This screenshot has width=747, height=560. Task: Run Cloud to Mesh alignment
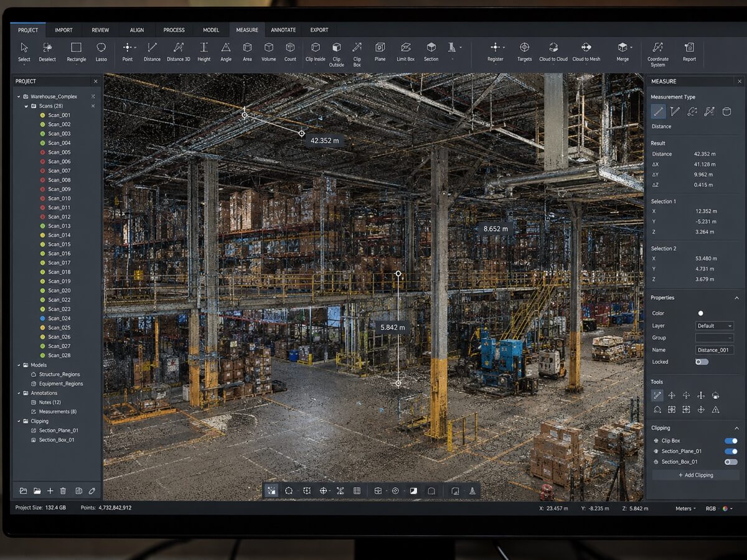[586, 52]
